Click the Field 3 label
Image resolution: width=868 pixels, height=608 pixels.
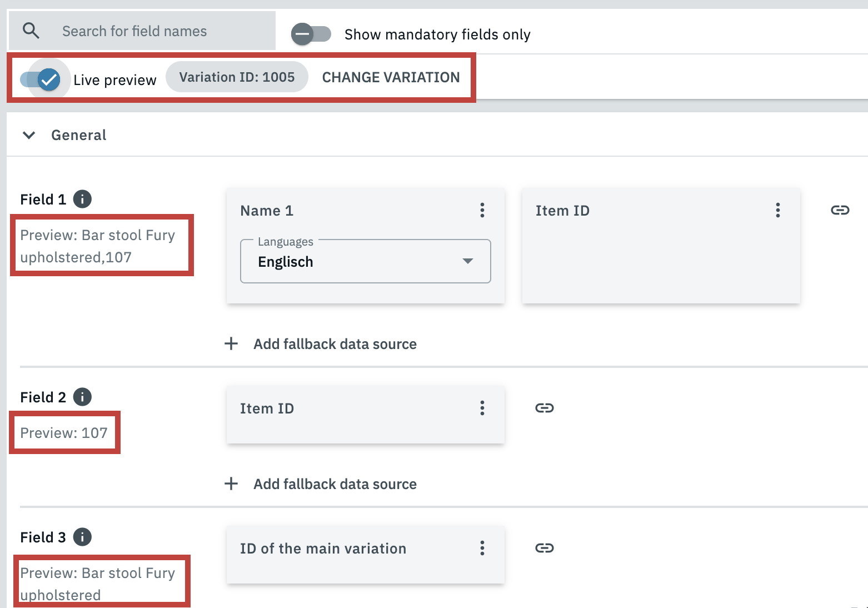tap(43, 537)
